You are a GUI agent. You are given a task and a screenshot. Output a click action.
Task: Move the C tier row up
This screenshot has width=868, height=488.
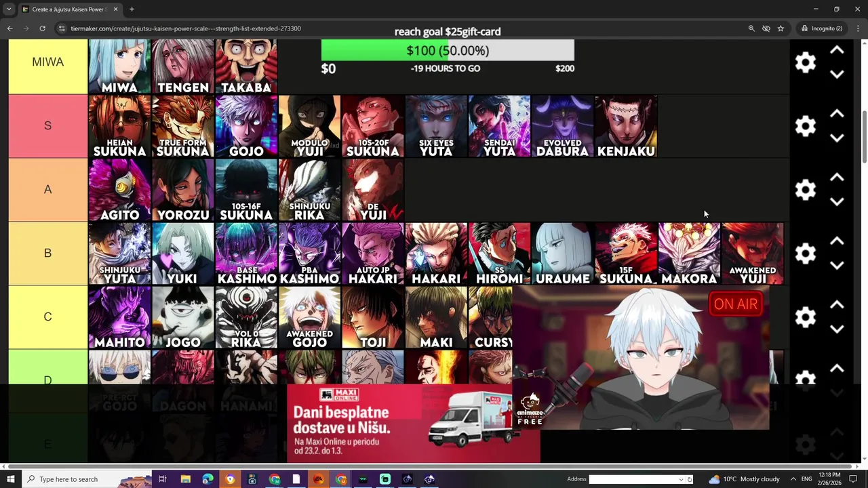[x=837, y=305]
